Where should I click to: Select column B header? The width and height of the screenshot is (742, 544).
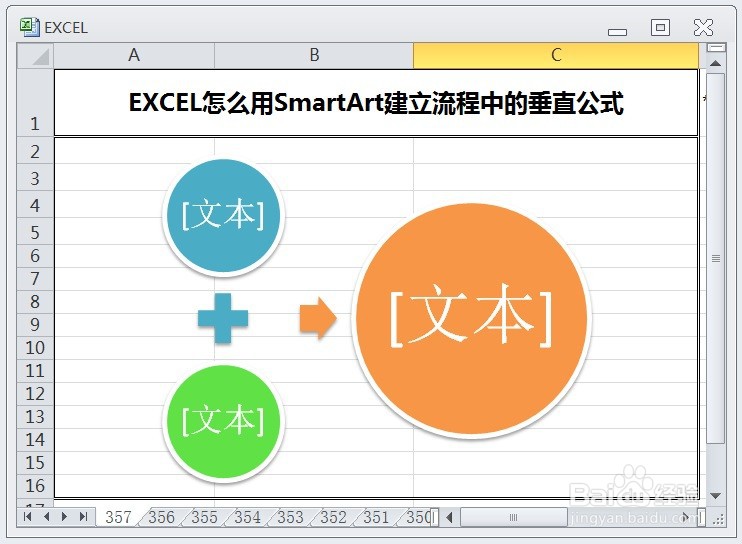pos(314,56)
